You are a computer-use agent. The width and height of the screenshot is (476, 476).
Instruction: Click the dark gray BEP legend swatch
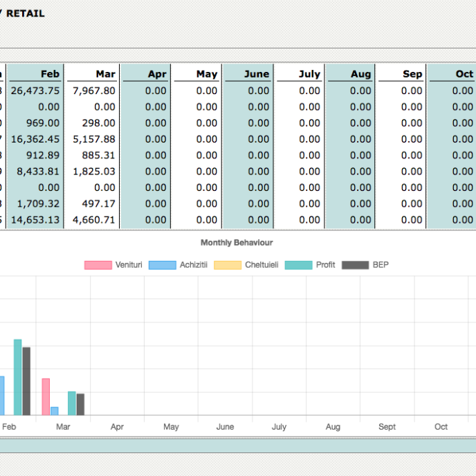[x=356, y=265]
